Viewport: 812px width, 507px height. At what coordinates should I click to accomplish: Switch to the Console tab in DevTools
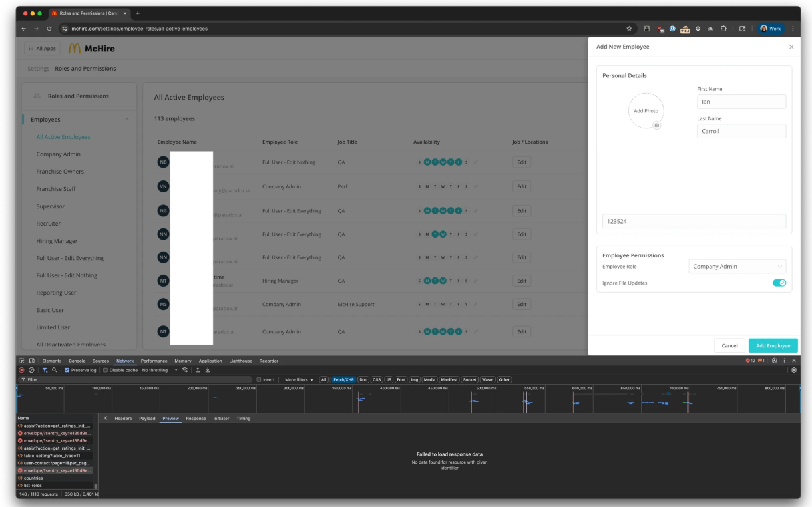coord(77,361)
